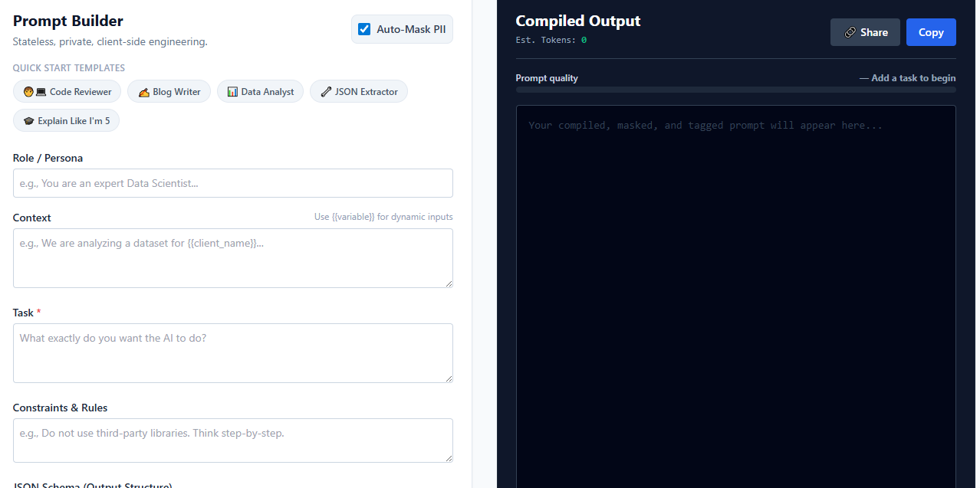This screenshot has width=980, height=488.
Task: Click into the Task text area
Action: click(x=233, y=353)
